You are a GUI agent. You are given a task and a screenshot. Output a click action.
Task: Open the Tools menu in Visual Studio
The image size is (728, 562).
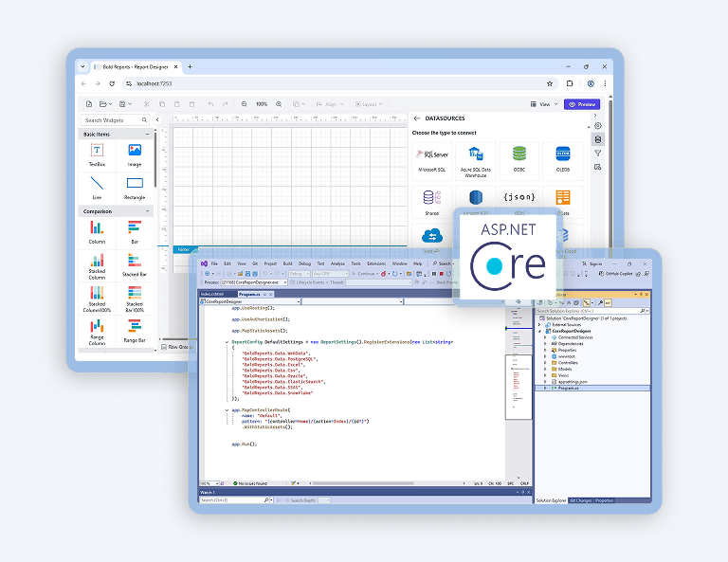[356, 263]
